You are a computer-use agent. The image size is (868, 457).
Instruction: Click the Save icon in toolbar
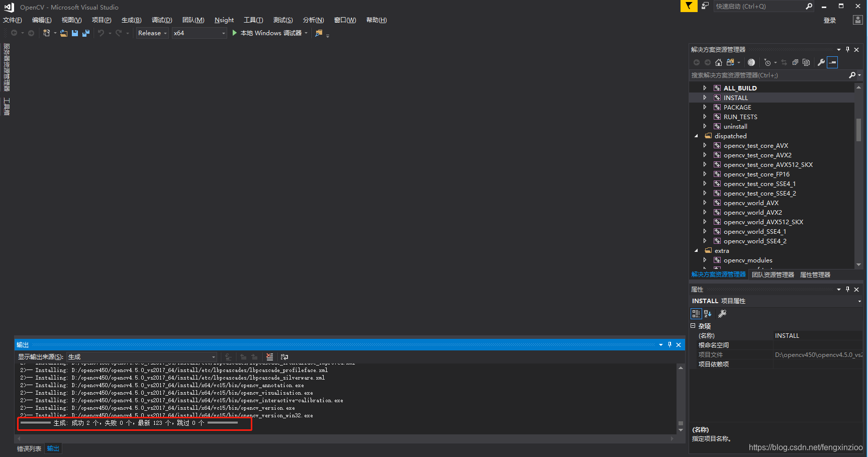click(75, 33)
